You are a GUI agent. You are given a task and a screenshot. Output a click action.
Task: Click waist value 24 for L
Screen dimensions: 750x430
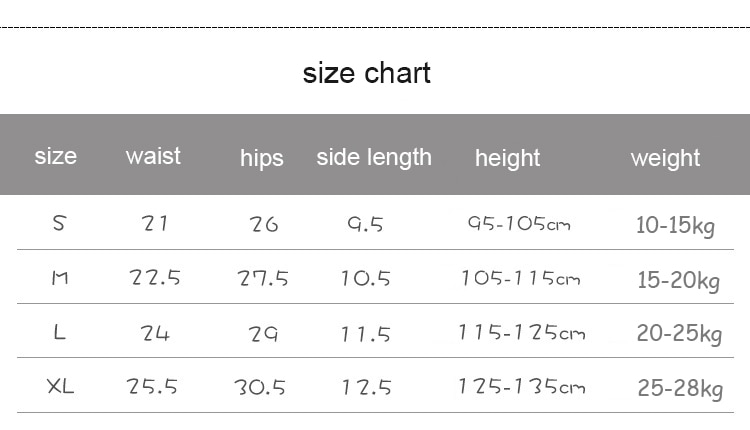pos(155,333)
